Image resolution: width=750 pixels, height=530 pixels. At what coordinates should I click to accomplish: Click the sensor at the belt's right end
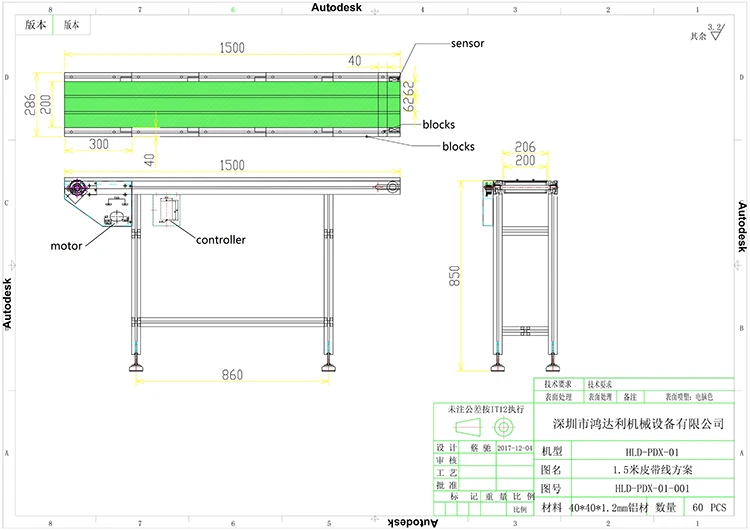point(393,78)
